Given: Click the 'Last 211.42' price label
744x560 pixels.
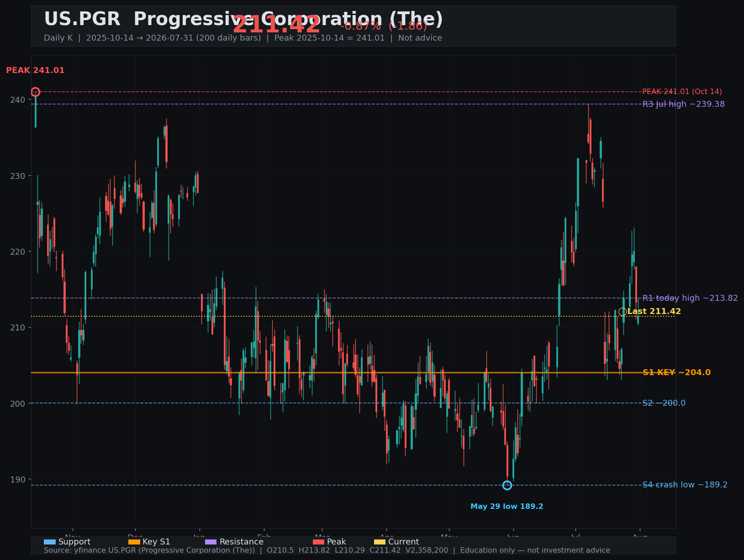Looking at the screenshot, I should pyautogui.click(x=654, y=311).
